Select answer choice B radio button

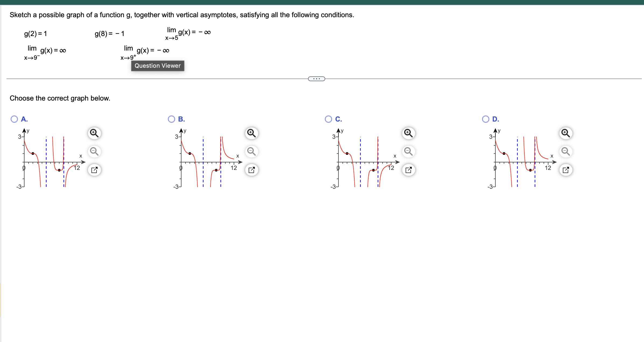click(x=171, y=119)
